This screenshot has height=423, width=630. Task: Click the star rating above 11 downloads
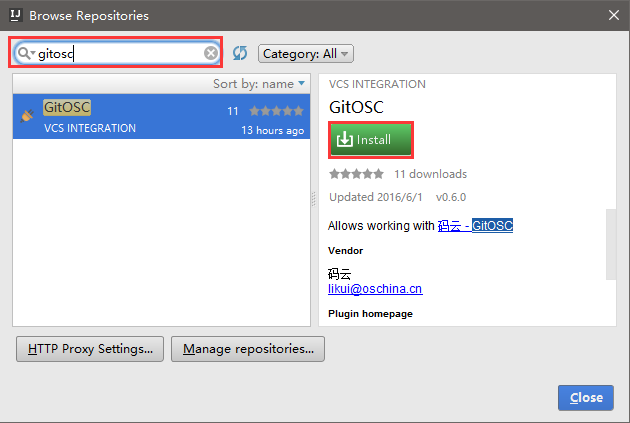click(356, 174)
